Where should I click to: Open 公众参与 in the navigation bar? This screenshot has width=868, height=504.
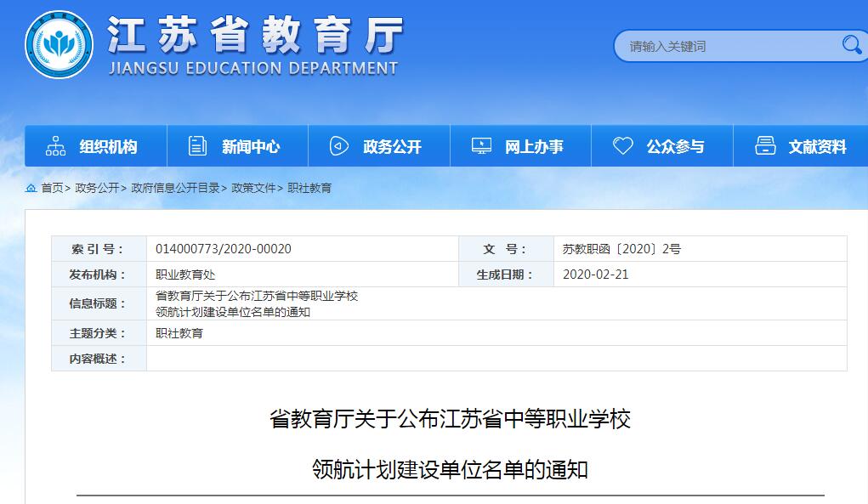pos(662,146)
